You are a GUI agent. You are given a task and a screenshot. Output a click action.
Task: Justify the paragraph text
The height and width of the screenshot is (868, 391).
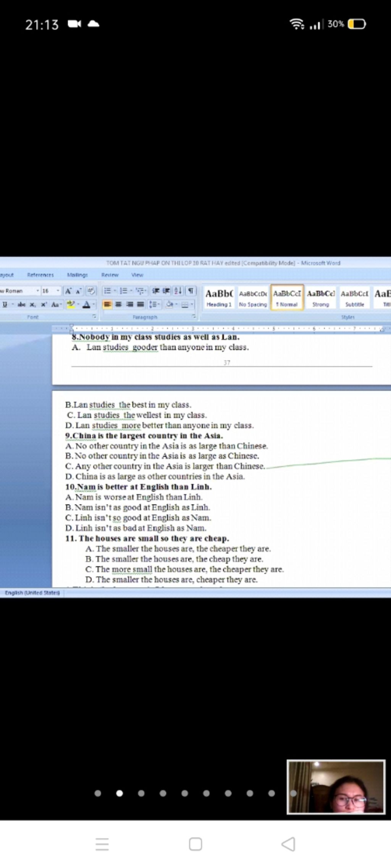click(x=141, y=304)
